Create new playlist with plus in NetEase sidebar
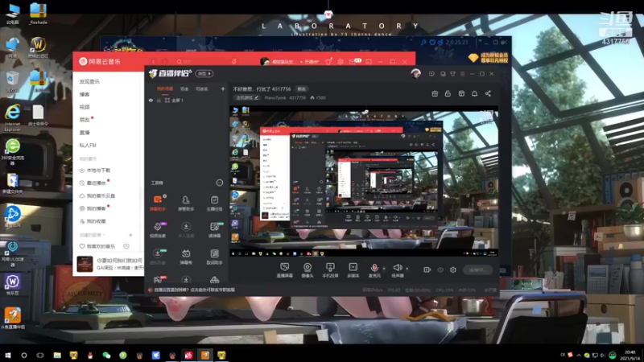This screenshot has height=362, width=644. click(130, 235)
